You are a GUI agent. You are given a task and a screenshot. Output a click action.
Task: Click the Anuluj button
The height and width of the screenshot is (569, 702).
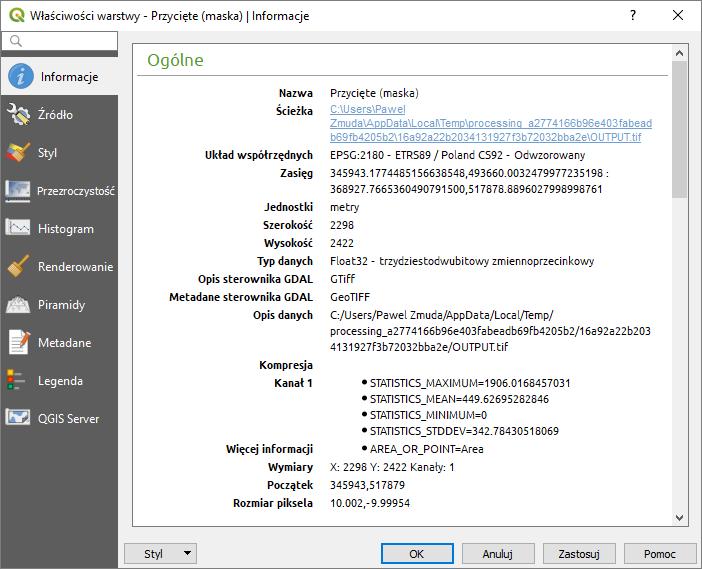[498, 554]
